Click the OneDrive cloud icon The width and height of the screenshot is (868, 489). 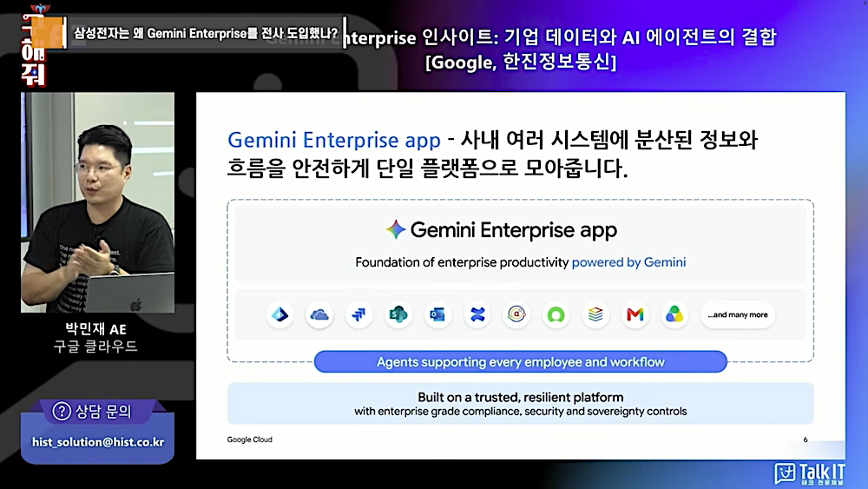pyautogui.click(x=319, y=314)
